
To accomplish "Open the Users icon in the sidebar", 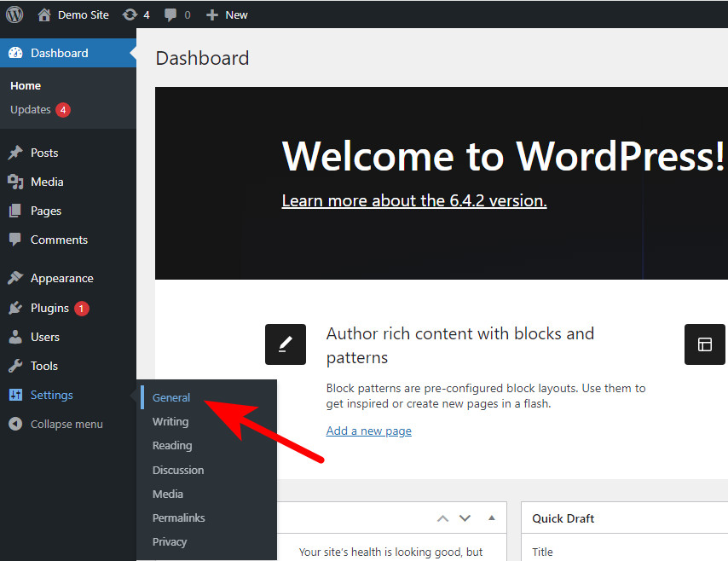I will tap(19, 337).
